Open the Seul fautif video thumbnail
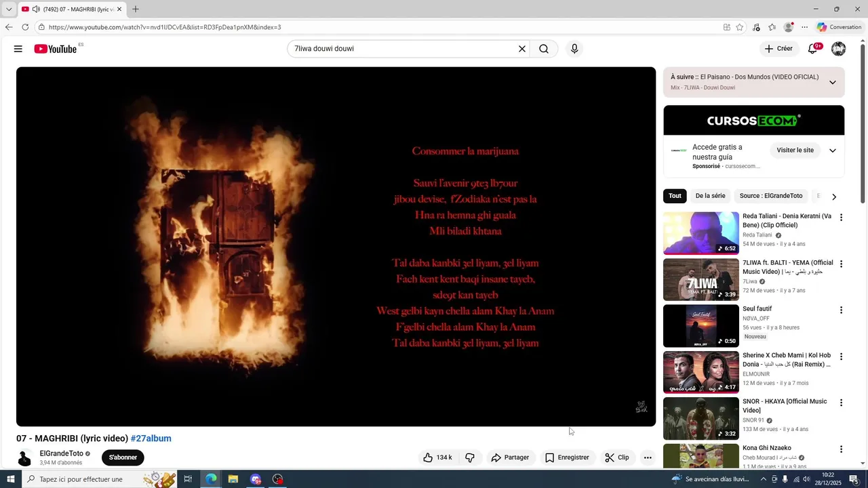This screenshot has height=488, width=868. coord(701,326)
